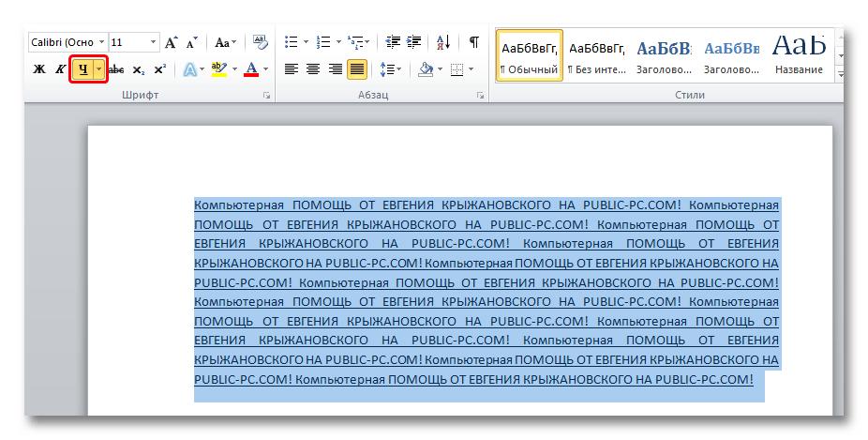The width and height of the screenshot is (868, 440).
Task: Open the styles gallery more arrow
Action: (x=840, y=74)
